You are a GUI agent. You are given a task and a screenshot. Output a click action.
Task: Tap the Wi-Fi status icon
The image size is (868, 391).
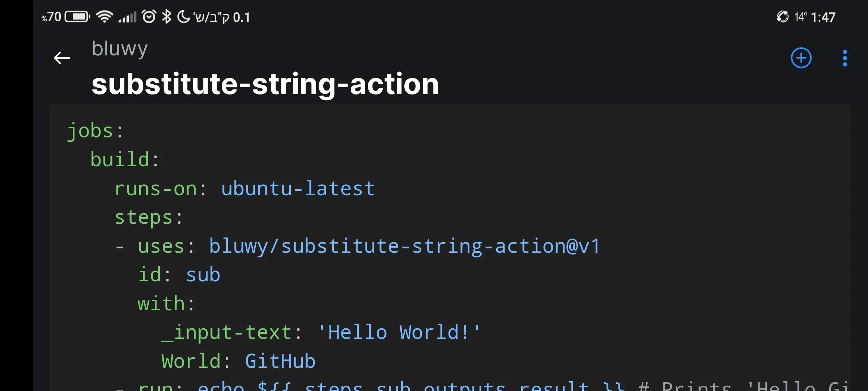(105, 17)
